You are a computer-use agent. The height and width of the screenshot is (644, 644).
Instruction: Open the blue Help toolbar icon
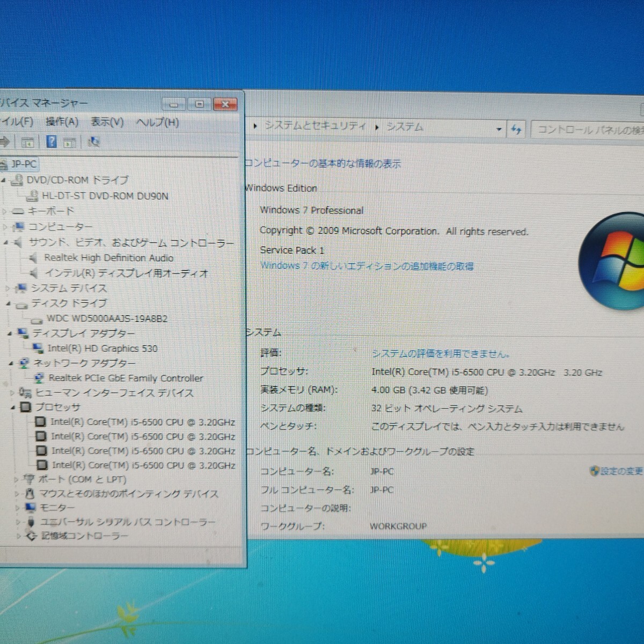pyautogui.click(x=52, y=142)
